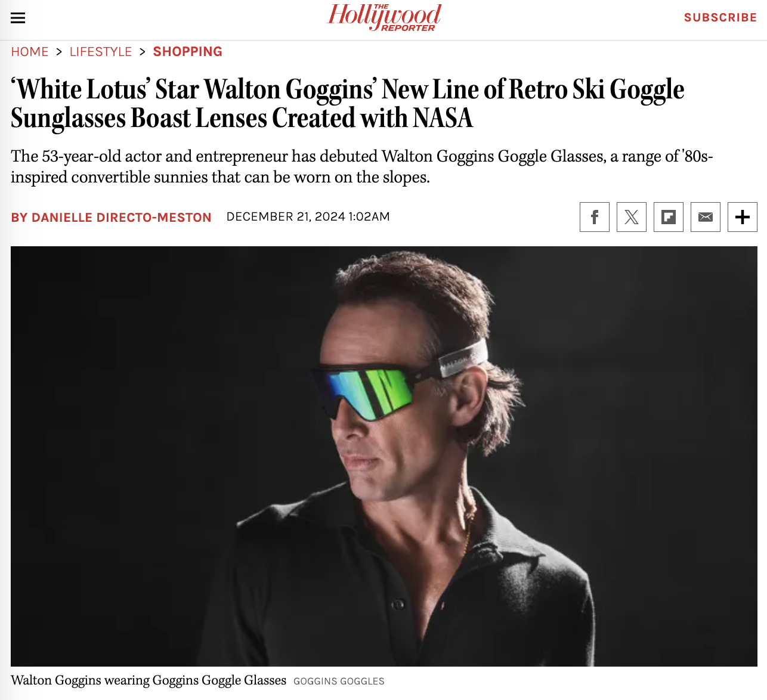This screenshot has width=767, height=700.
Task: Click the Subscribe link
Action: pyautogui.click(x=720, y=18)
